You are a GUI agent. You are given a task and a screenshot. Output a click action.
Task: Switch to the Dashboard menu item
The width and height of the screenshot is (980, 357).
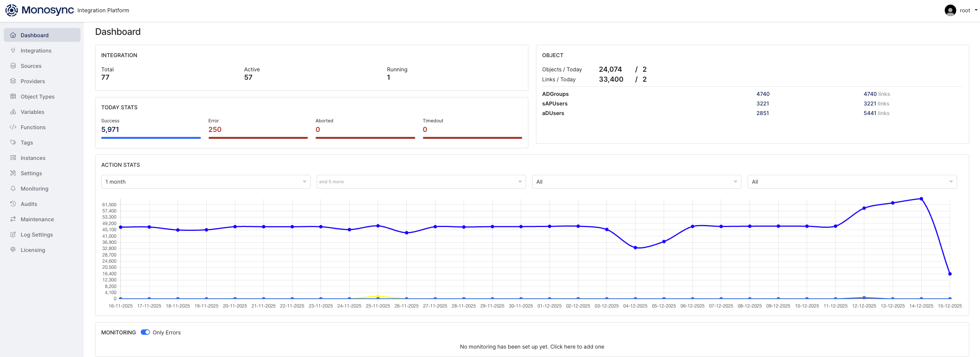click(35, 35)
